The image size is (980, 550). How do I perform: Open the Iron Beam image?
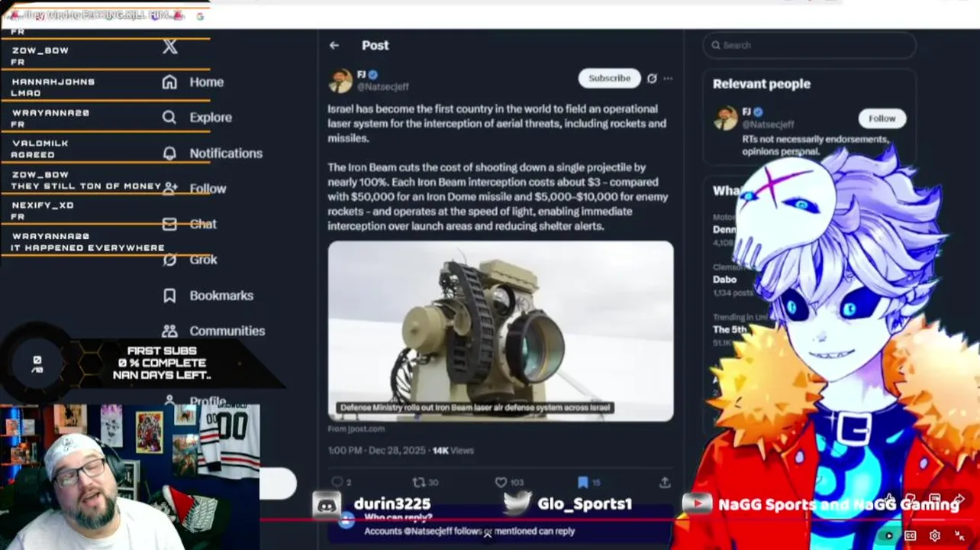coord(501,331)
